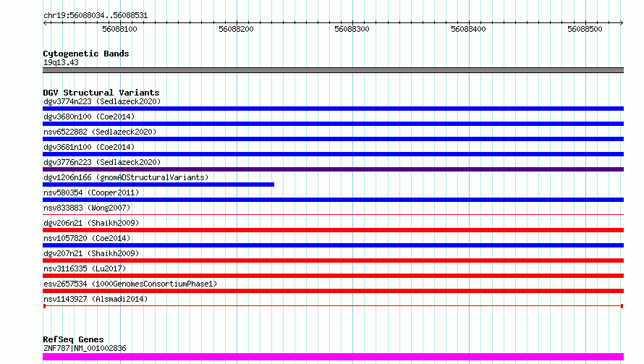Click the 56088100 ruler position label

point(119,29)
